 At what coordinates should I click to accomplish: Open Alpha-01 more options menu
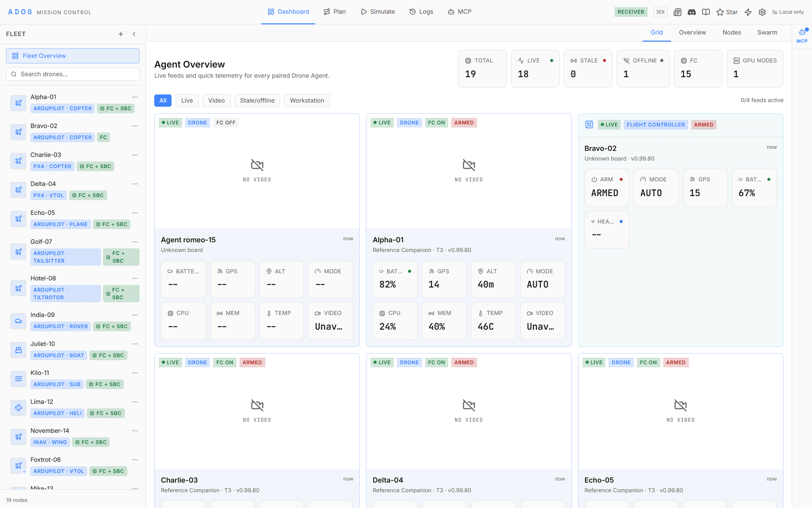coord(135,97)
